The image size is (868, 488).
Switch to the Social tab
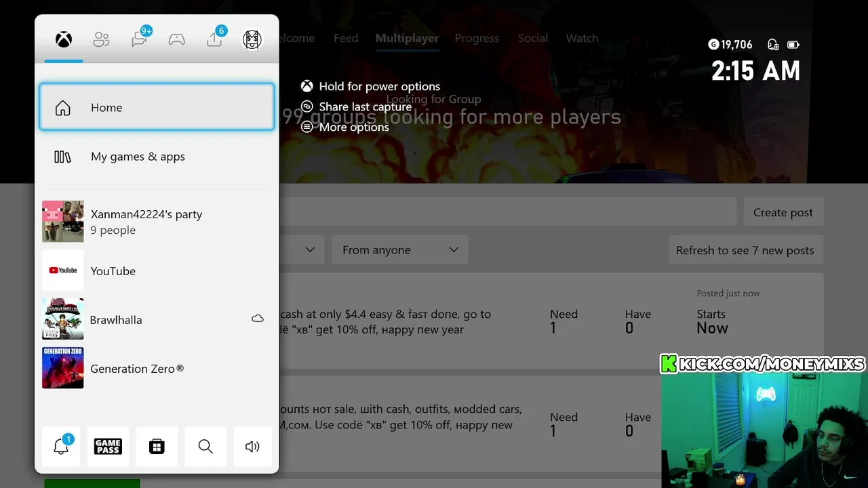533,38
